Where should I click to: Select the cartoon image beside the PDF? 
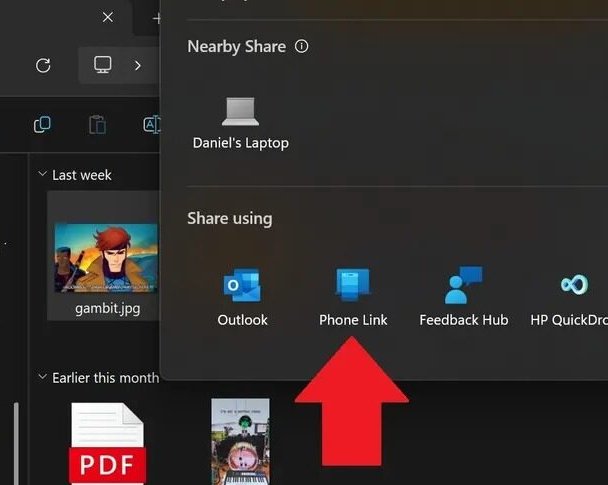point(240,442)
